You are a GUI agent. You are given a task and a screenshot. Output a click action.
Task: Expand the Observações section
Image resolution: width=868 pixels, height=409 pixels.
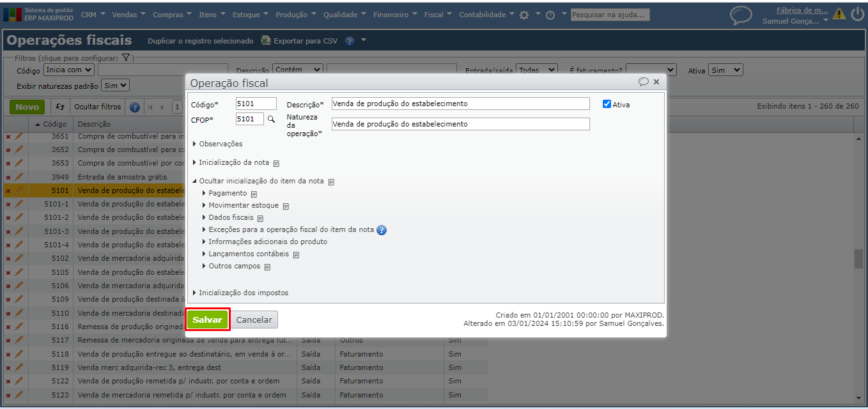click(x=217, y=144)
